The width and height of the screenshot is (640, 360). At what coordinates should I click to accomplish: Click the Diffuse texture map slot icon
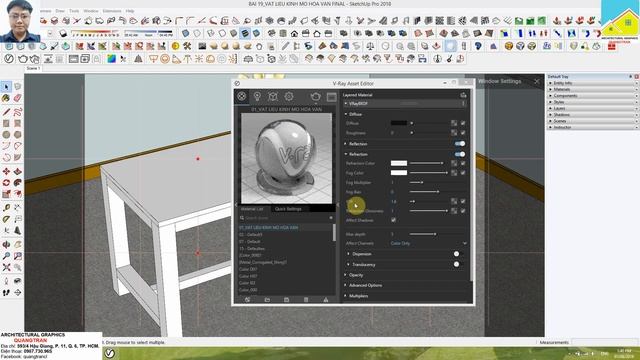(x=454, y=123)
